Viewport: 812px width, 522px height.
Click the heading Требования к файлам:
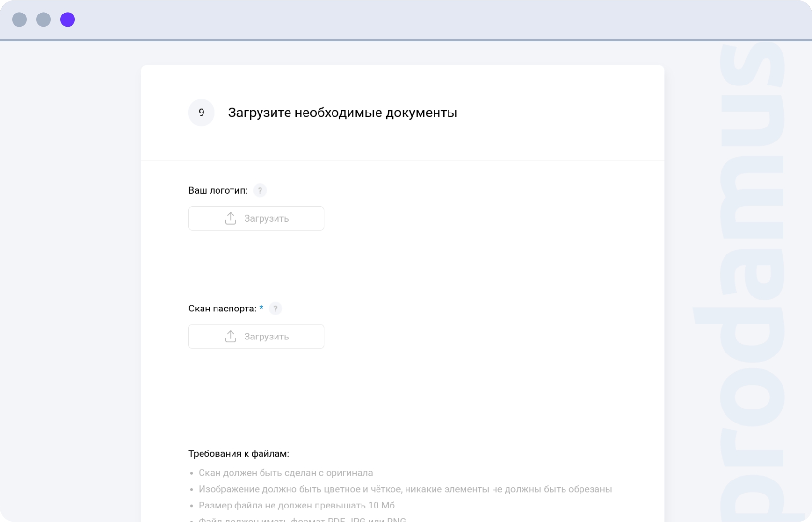[x=239, y=454]
